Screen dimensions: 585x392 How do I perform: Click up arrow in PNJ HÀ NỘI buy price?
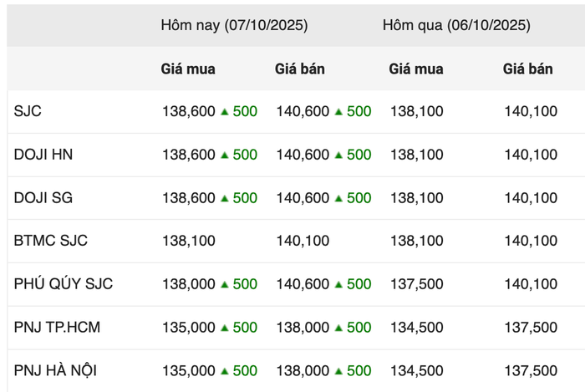click(x=225, y=371)
